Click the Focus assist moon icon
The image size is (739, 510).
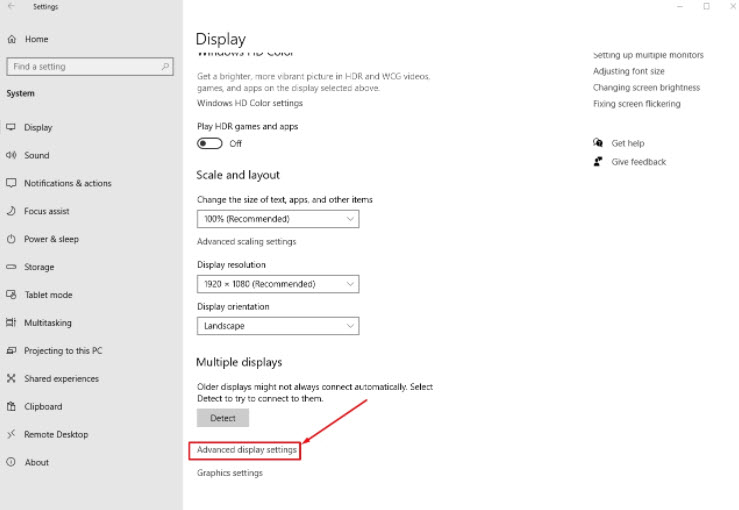tap(11, 211)
